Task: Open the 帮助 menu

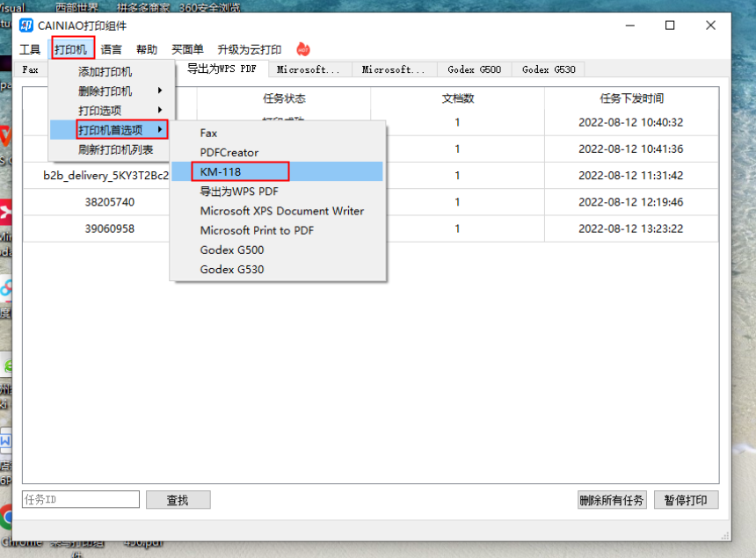Action: click(147, 50)
